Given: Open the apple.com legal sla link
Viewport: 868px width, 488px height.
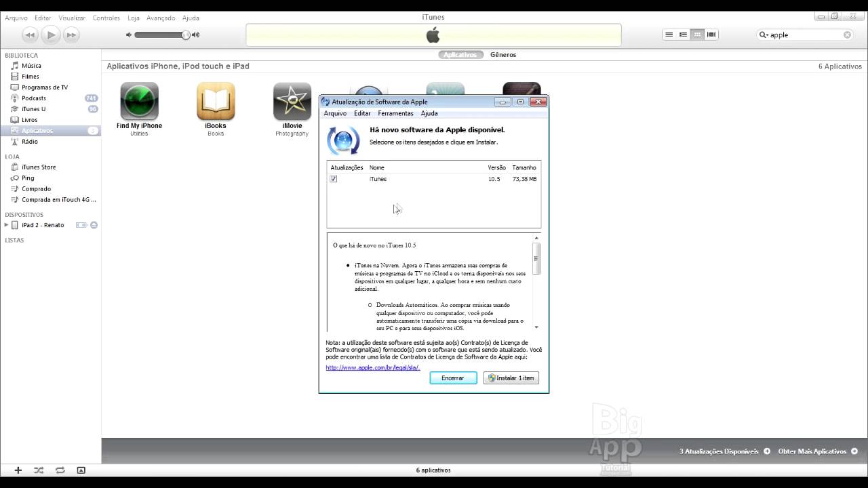Looking at the screenshot, I should tap(373, 367).
